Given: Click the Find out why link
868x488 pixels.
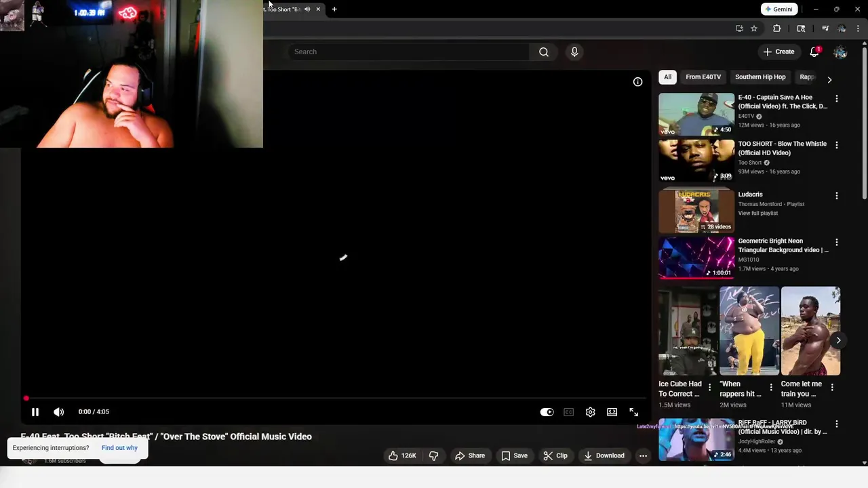Looking at the screenshot, I should [119, 448].
